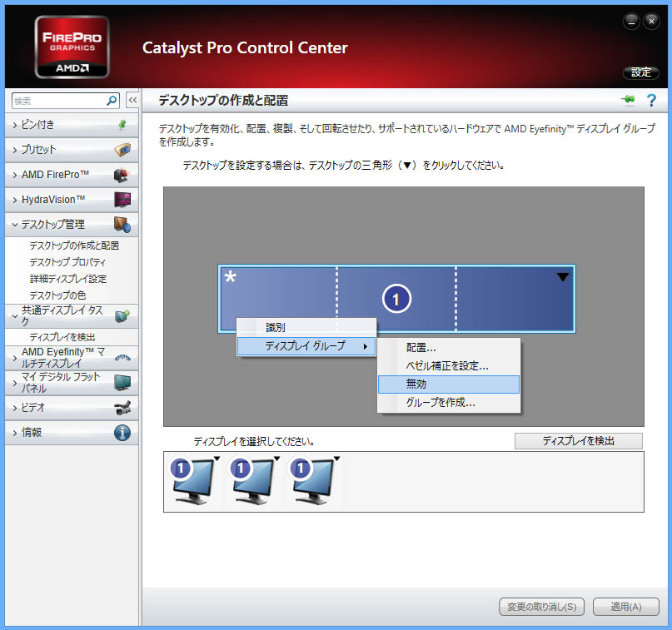Open デスクトップ プロパティ in sidebar
Image resolution: width=672 pixels, height=630 pixels.
[67, 262]
